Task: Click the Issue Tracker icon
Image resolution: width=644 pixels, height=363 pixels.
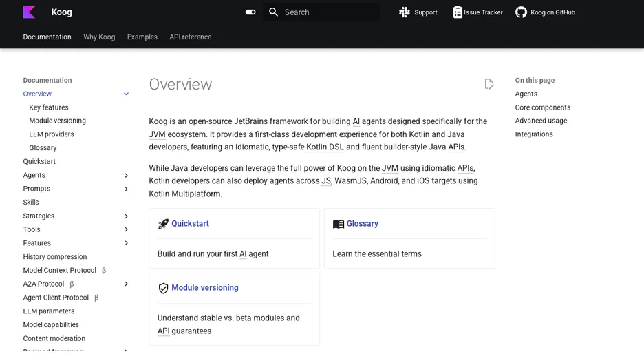Action: [x=458, y=12]
